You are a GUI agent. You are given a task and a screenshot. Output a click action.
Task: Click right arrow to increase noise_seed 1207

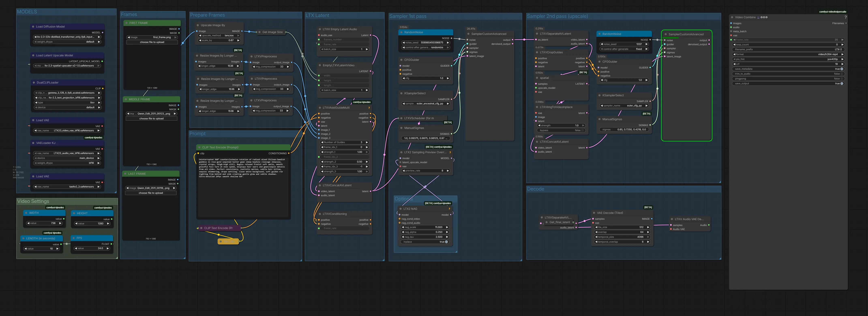(x=646, y=44)
